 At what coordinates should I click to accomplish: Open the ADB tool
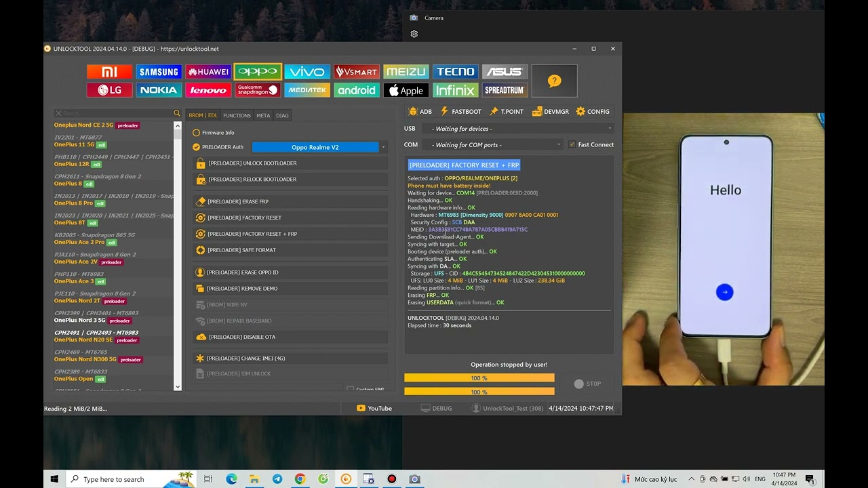(420, 112)
